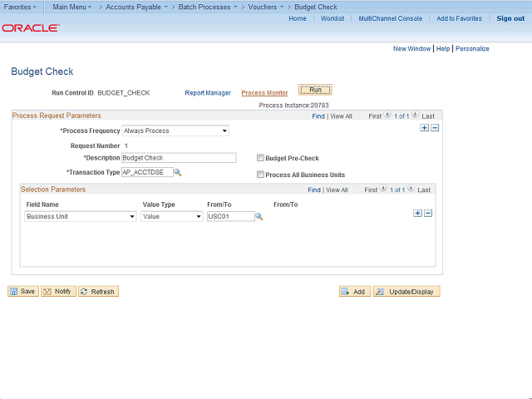532x399 pixels.
Task: Open Batch Processes breadcrumb menu
Action: [x=208, y=7]
